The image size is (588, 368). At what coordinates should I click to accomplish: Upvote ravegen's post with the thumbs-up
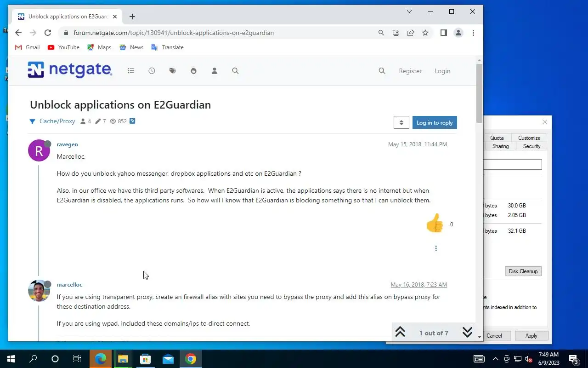[x=435, y=224]
